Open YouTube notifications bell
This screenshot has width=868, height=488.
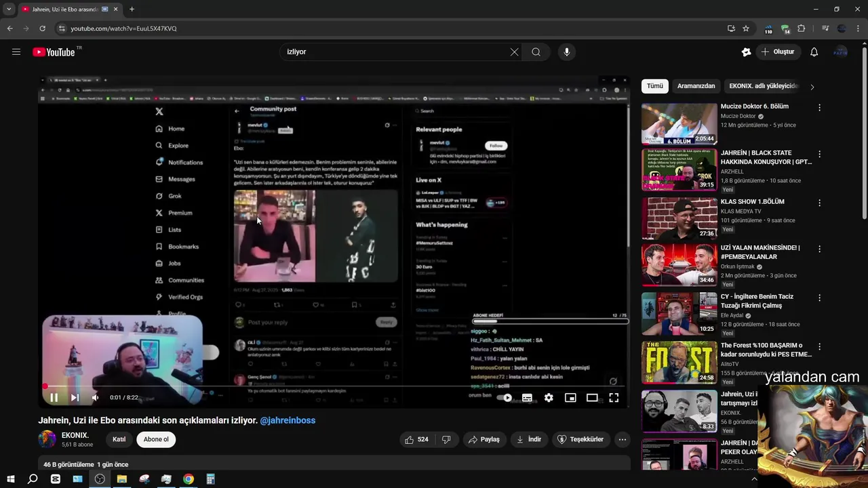814,52
